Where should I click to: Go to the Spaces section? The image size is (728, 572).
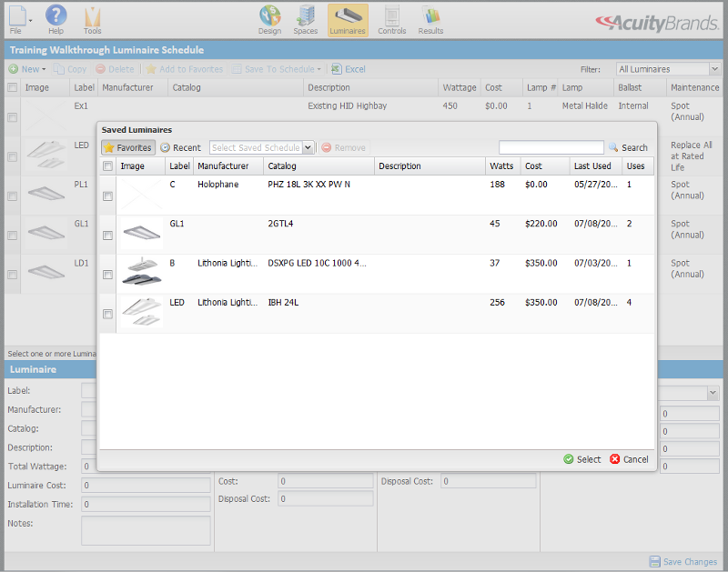[x=306, y=20]
